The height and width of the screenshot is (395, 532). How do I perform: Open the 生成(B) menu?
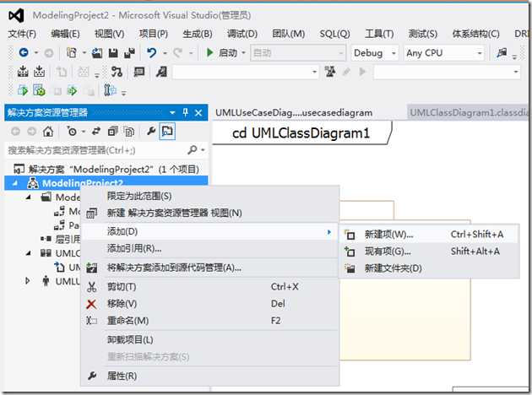[x=198, y=34]
